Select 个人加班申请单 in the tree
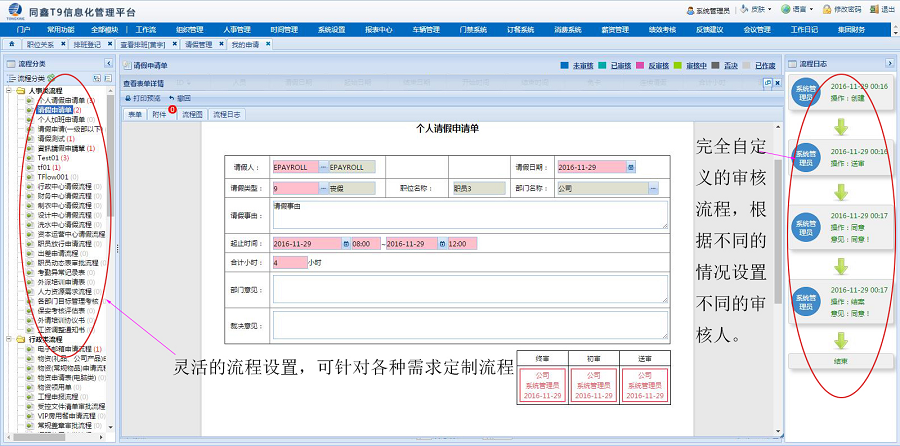 point(62,119)
